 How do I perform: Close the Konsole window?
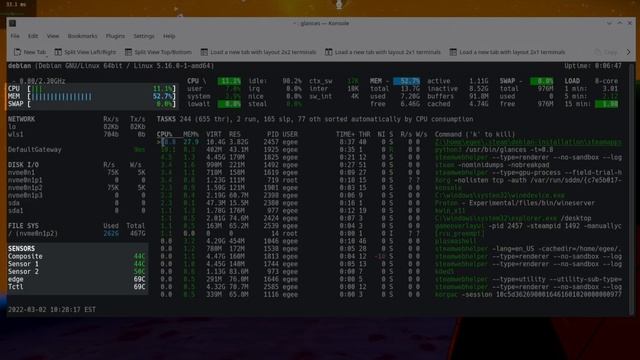[630, 24]
